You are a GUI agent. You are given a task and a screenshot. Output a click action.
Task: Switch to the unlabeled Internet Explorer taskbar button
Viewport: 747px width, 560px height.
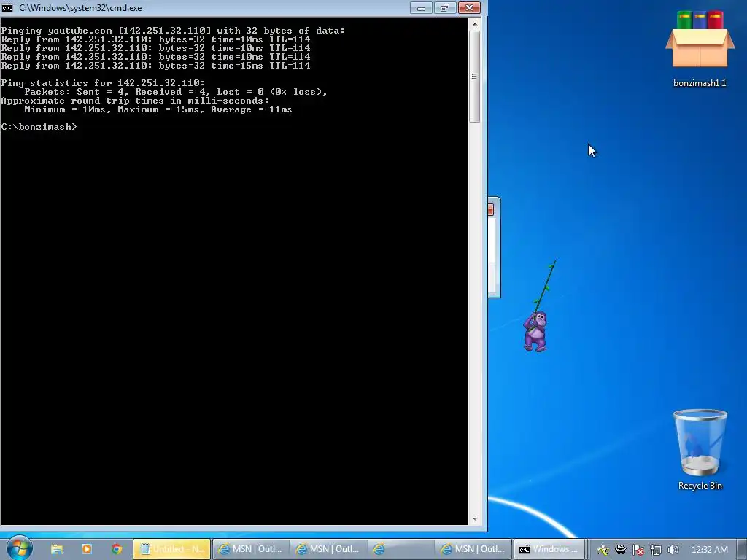tap(399, 549)
